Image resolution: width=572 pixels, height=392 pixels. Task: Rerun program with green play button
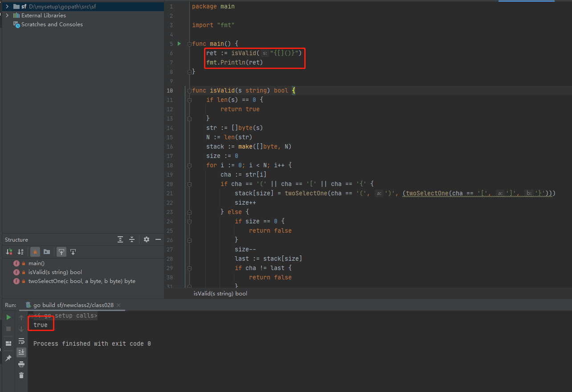(8, 317)
